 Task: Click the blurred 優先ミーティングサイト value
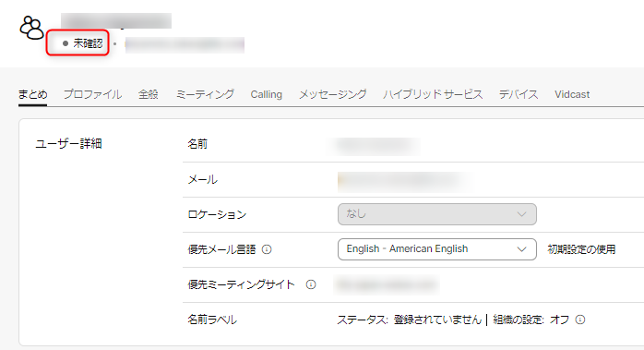(x=387, y=284)
